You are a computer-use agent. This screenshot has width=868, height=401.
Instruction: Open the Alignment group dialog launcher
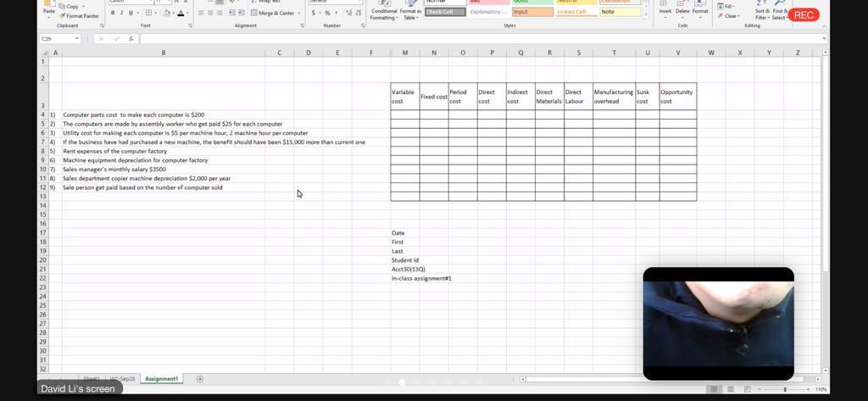(x=303, y=26)
